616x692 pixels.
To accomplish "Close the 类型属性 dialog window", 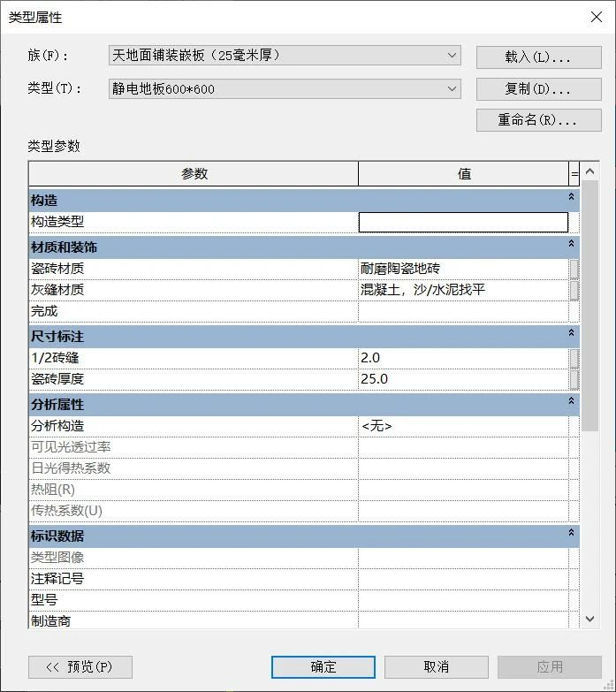I will pos(596,17).
